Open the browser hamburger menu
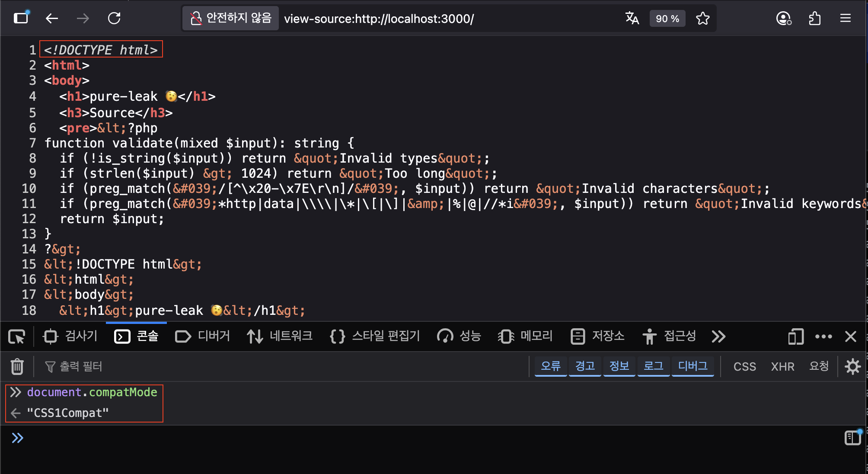The width and height of the screenshot is (868, 474). [x=845, y=18]
